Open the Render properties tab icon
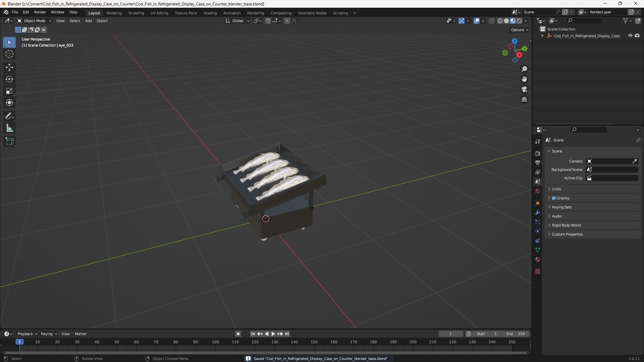Image resolution: width=644 pixels, height=362 pixels. coord(538,153)
